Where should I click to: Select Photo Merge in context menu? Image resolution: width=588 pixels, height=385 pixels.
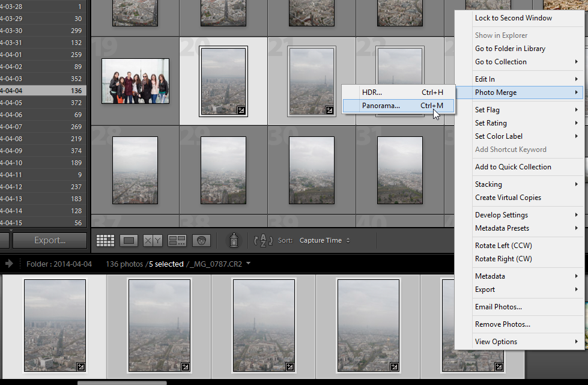(520, 92)
